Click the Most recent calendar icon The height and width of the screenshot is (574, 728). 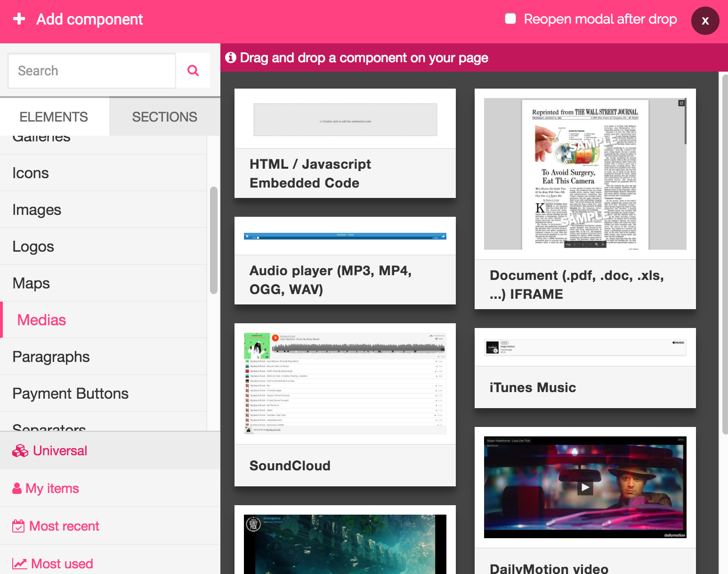point(18,526)
